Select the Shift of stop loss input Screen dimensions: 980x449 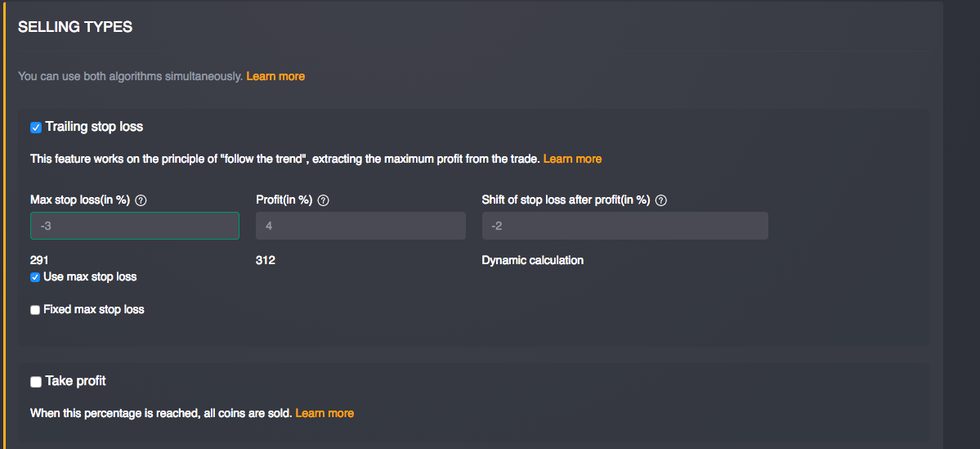(624, 226)
